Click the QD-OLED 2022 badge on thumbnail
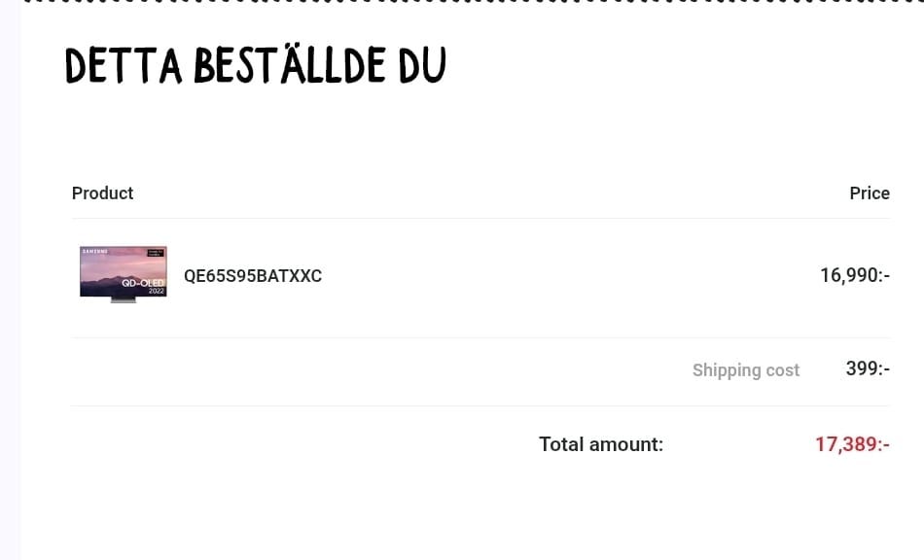This screenshot has height=560, width=924. click(144, 285)
